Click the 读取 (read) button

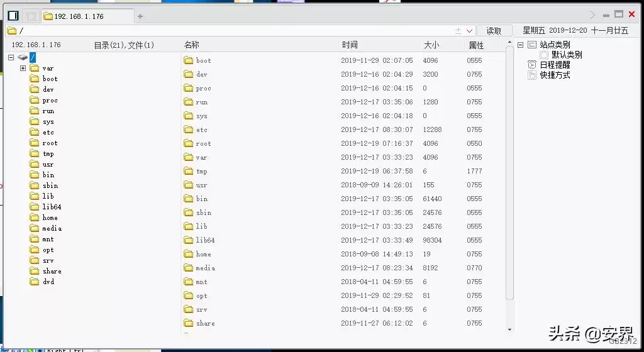tap(494, 31)
